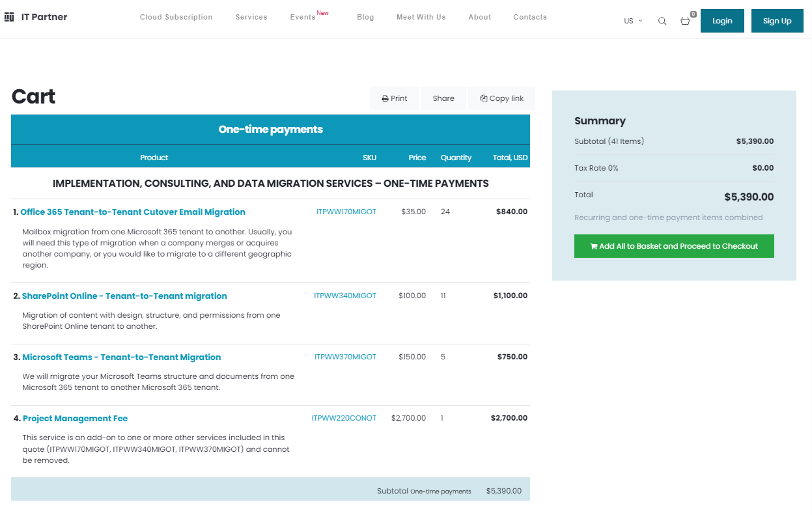Copy the cart link
Viewport: 812px width, 515px height.
click(x=501, y=98)
